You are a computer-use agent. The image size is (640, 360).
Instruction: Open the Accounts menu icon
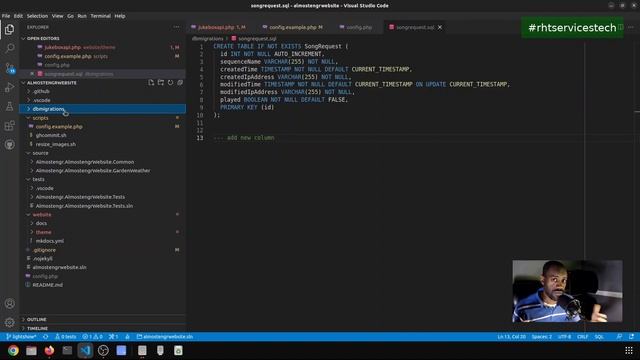(x=9, y=303)
